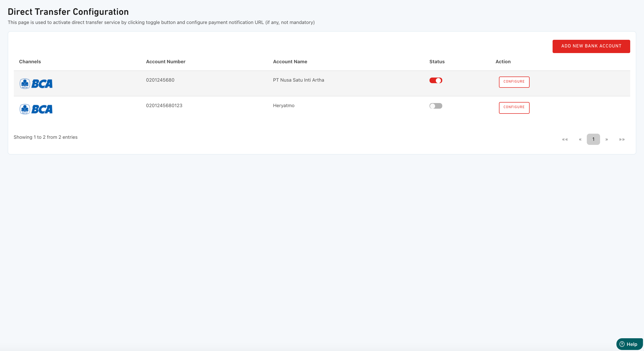Screen dimensions: 644x351
Task: Click the Direct Transfer Configuration heading
Action: tap(68, 12)
